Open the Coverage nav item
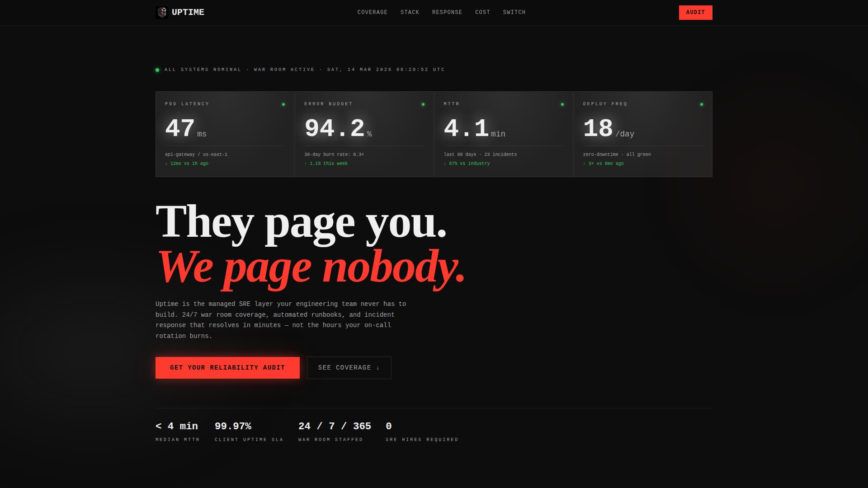 click(373, 12)
